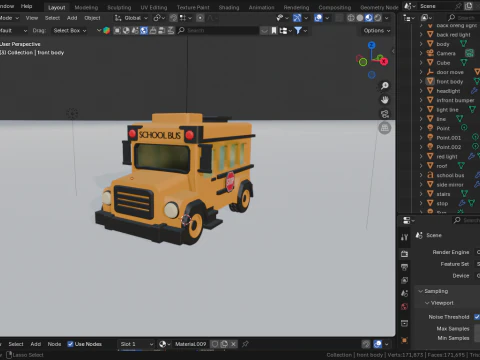Open the Shading workspace tab
The height and width of the screenshot is (360, 480).
229,7
